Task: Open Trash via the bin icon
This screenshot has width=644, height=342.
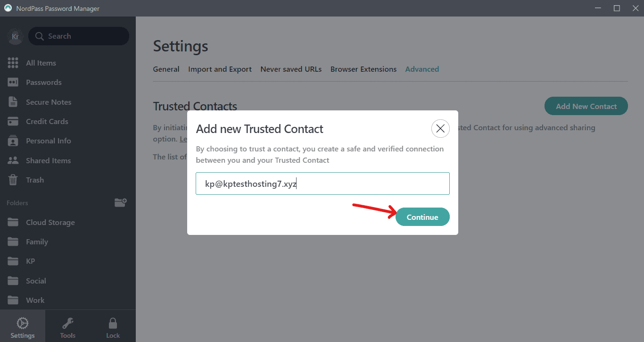Action: (x=13, y=180)
